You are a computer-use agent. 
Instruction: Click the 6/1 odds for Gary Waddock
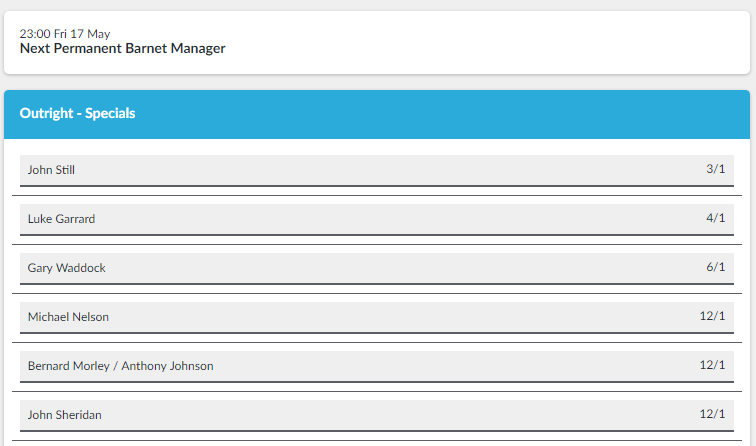click(x=716, y=267)
